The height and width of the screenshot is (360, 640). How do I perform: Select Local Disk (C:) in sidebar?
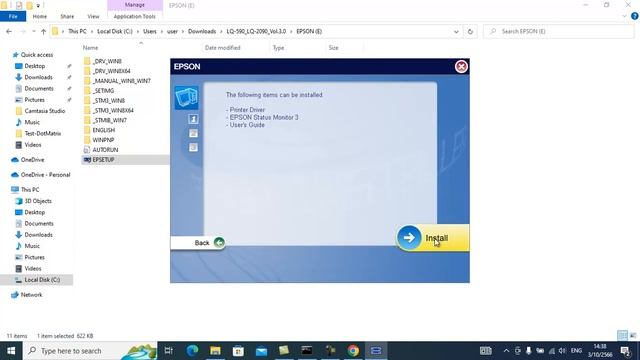coord(42,280)
